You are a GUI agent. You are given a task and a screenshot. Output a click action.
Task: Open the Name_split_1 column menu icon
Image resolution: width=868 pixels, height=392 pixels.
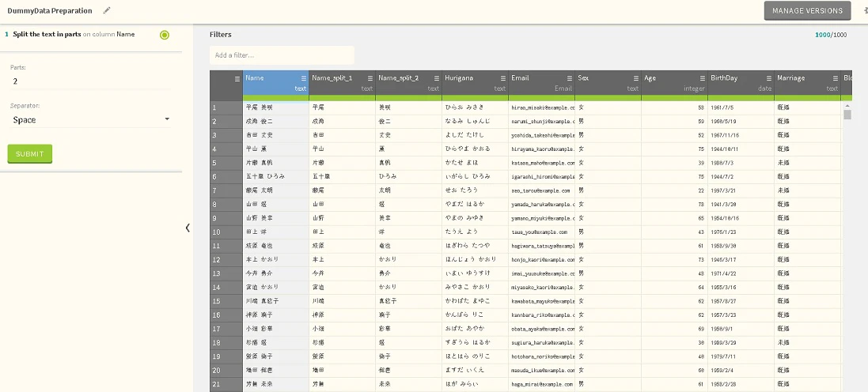tap(370, 78)
